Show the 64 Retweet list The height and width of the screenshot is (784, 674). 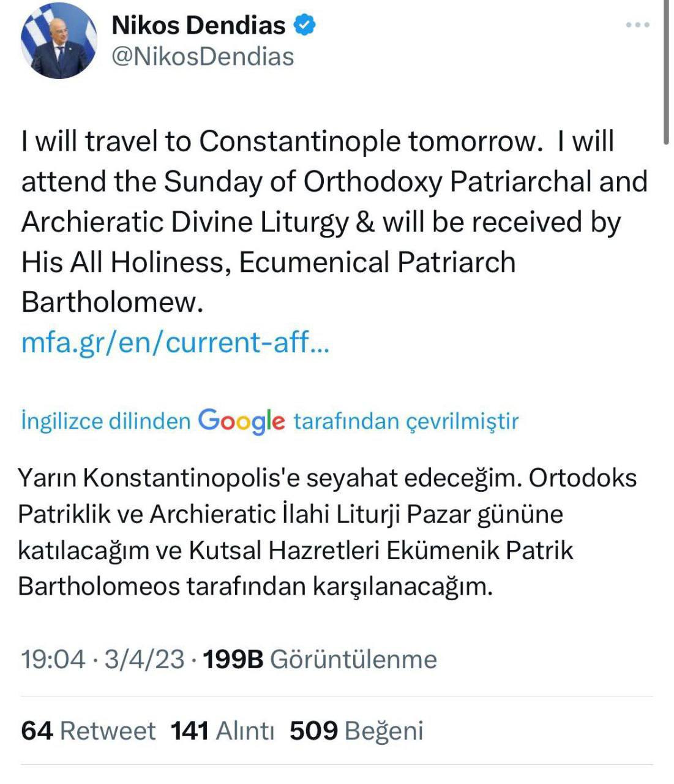coord(88,731)
